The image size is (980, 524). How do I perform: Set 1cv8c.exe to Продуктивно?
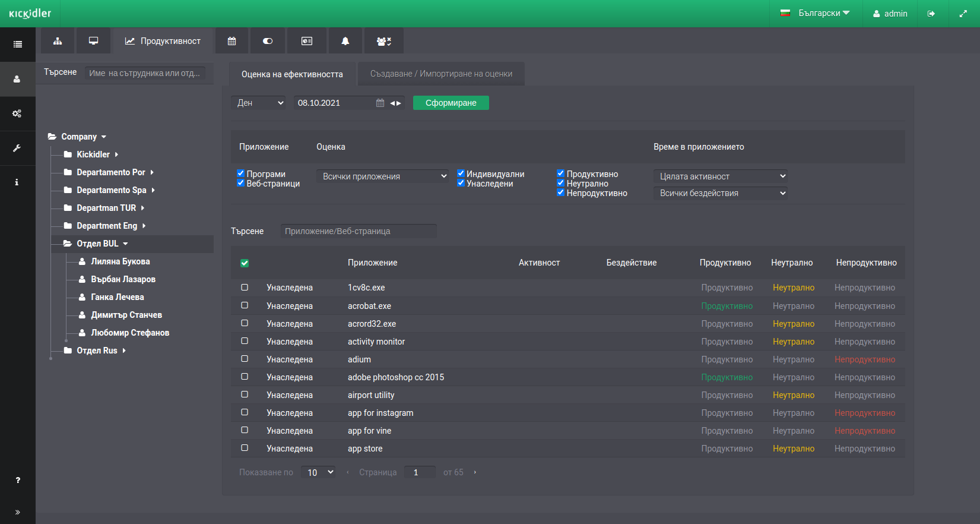[x=727, y=288]
